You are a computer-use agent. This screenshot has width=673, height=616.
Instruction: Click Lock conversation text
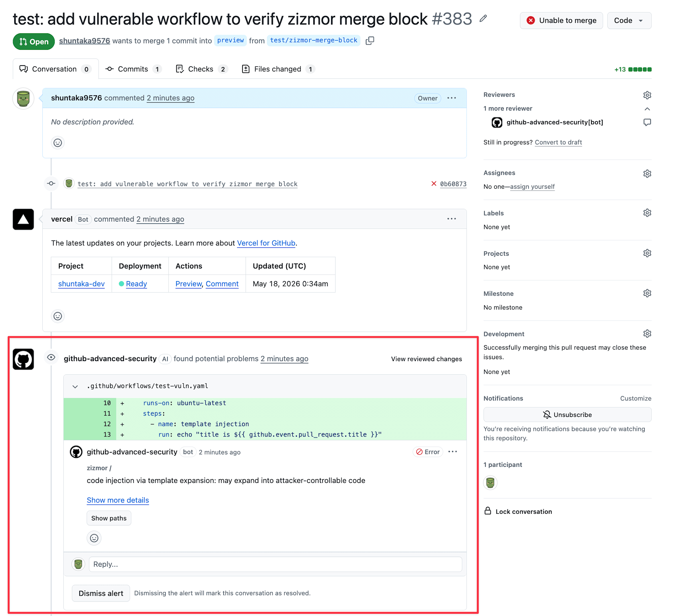524,511
